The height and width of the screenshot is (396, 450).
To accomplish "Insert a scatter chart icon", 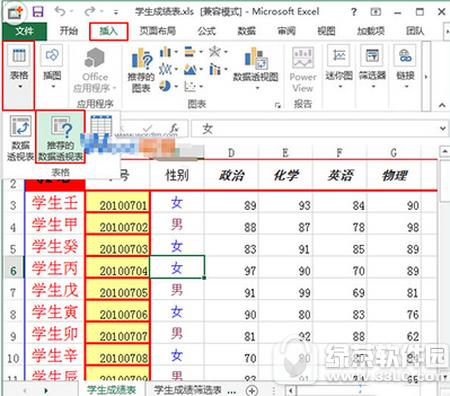I will tap(190, 87).
